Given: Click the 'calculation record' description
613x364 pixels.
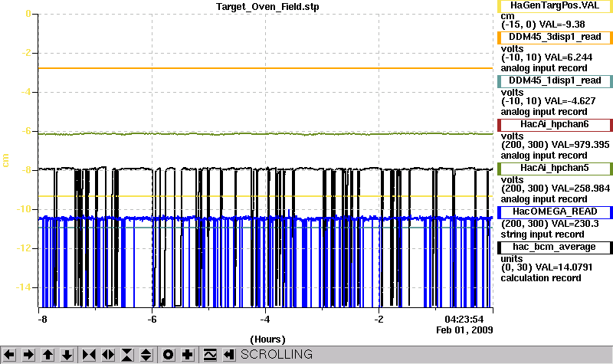Looking at the screenshot, I should 541,278.
